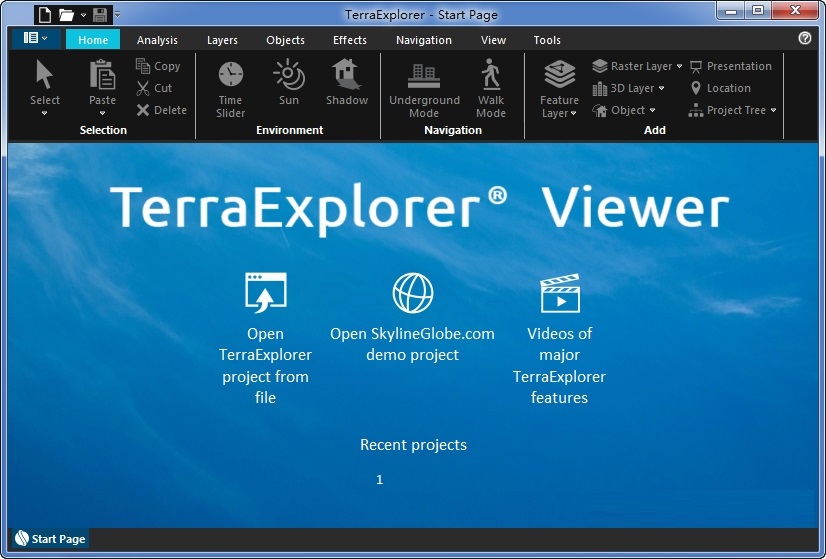Screen dimensions: 826x559
Task: Open the Navigation ribbon tab
Action: [424, 40]
